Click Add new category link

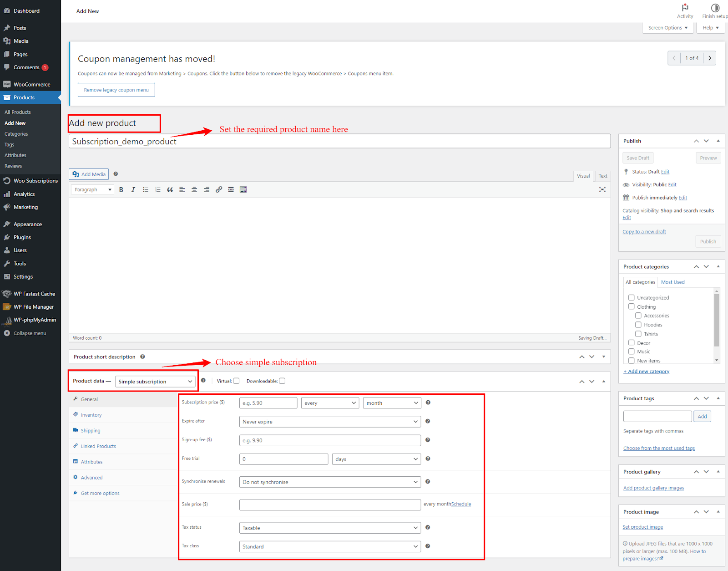pos(646,371)
